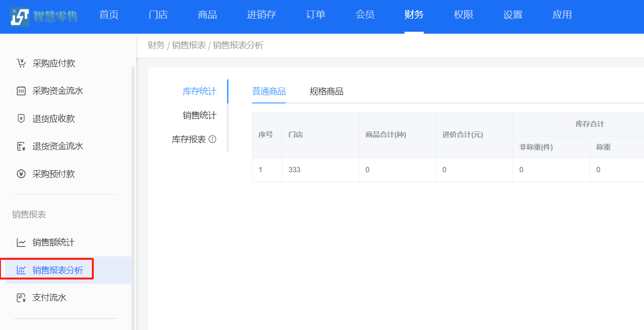Click the info icon beside 库存报表
The width and height of the screenshot is (644, 330).
coord(213,140)
